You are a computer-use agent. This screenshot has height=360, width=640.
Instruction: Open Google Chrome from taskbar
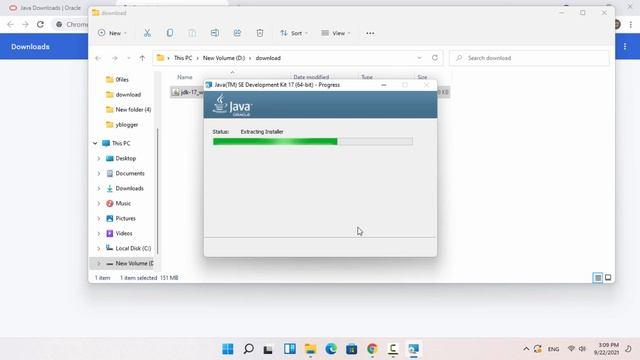click(372, 349)
